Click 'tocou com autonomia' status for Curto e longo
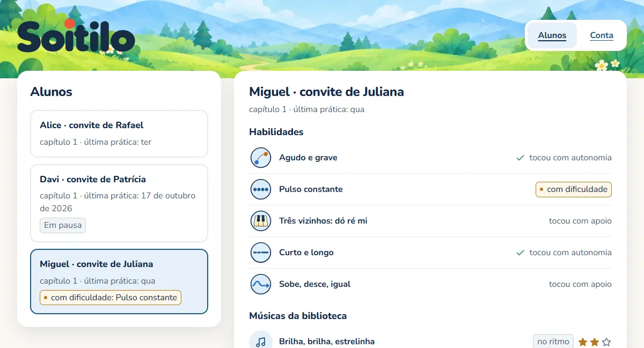This screenshot has width=644, height=348. (x=570, y=253)
